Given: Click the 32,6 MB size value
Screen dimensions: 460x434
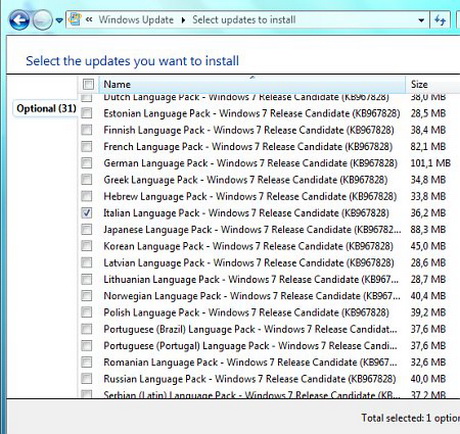Looking at the screenshot, I should tap(428, 362).
